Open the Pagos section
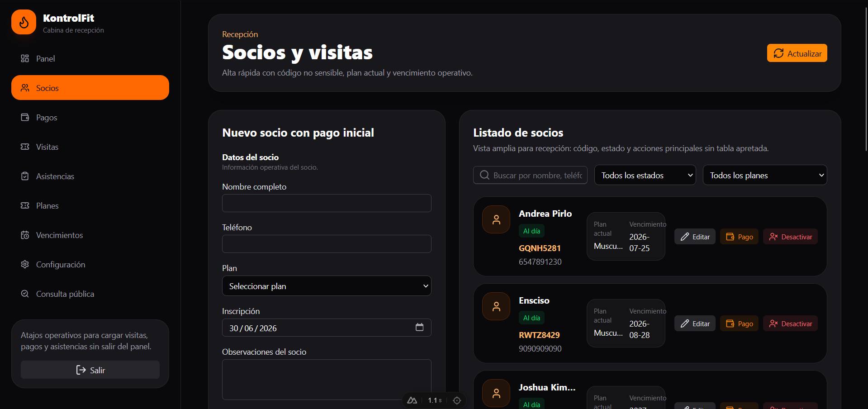The width and height of the screenshot is (868, 409). tap(90, 117)
